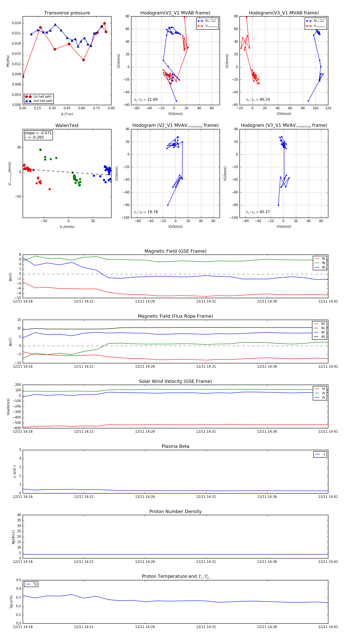The width and height of the screenshot is (351, 644).
Task: Select the 'r = -0.265' annotation
Action: click(x=34, y=138)
